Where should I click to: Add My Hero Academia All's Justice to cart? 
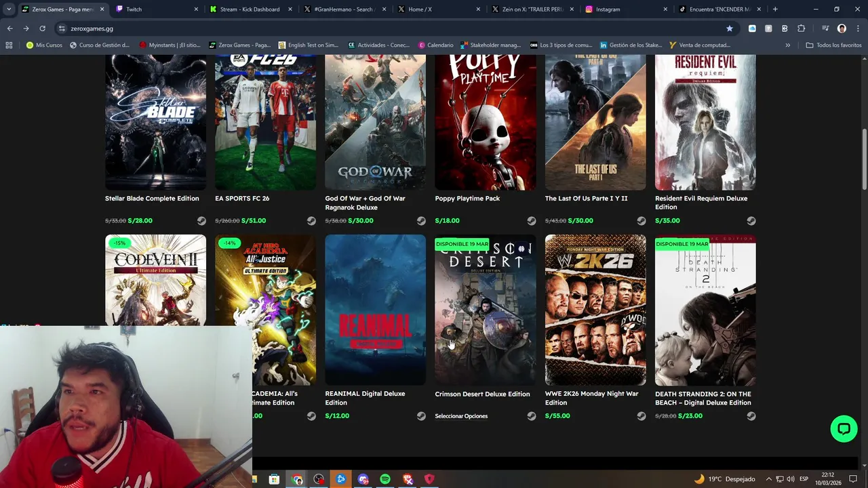[x=311, y=416]
